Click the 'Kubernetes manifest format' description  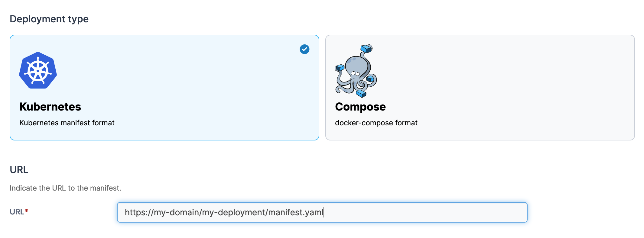point(67,123)
